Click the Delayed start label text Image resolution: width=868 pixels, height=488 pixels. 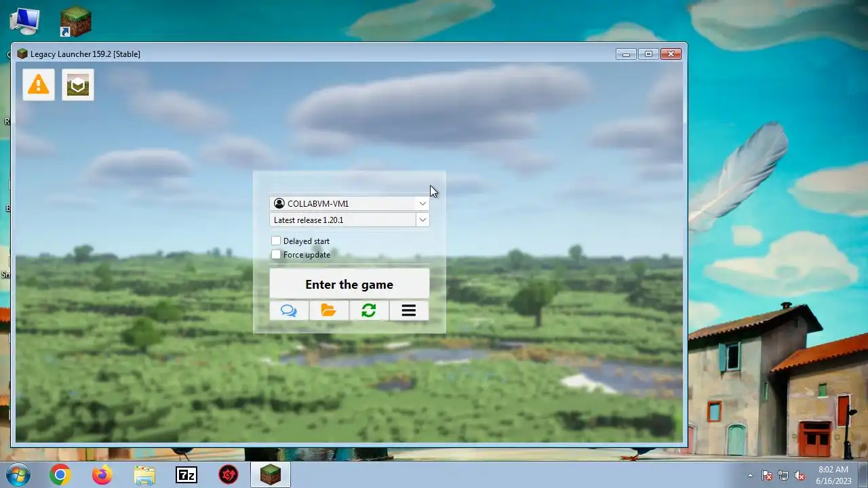(307, 241)
